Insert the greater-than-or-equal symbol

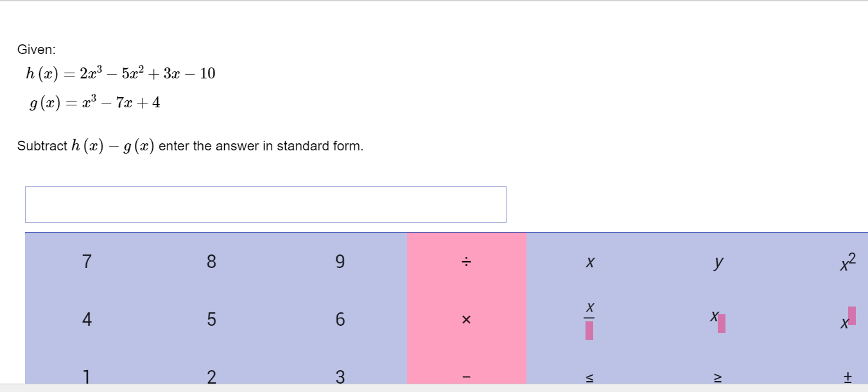click(x=718, y=378)
